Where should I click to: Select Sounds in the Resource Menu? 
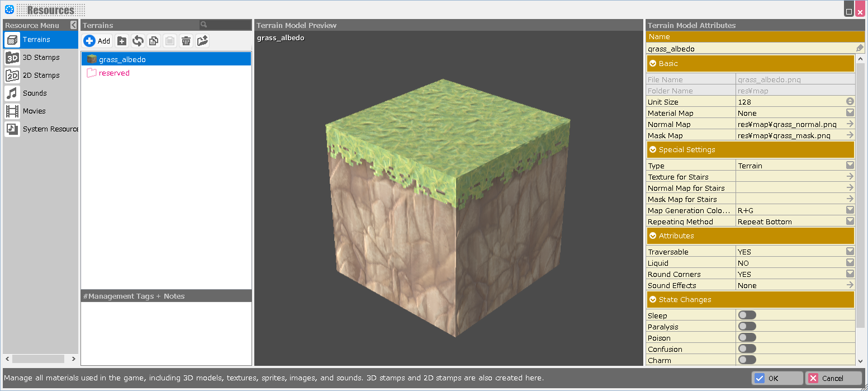(x=35, y=93)
